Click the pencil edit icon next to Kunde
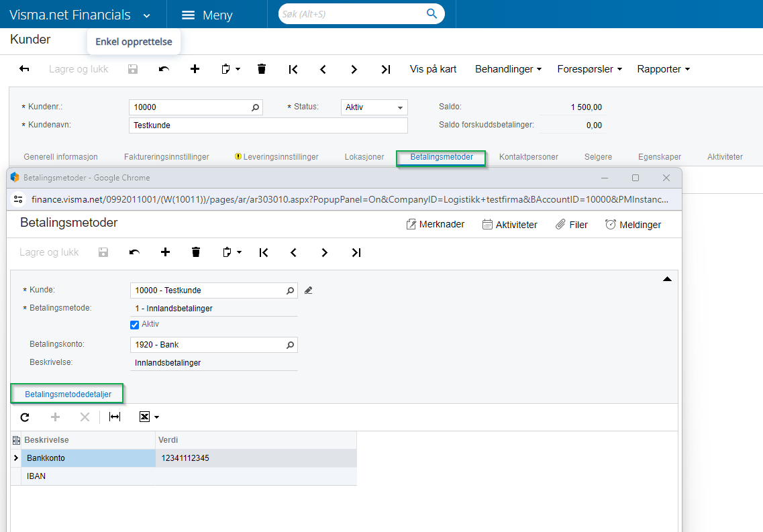 [x=309, y=290]
